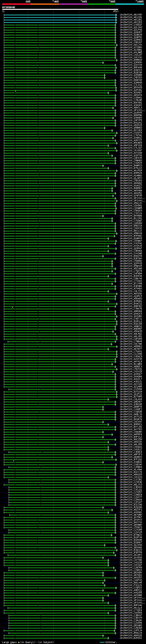Click subject name UniRef100_Q2RQN9
The image size is (146, 644).
[x=131, y=75]
